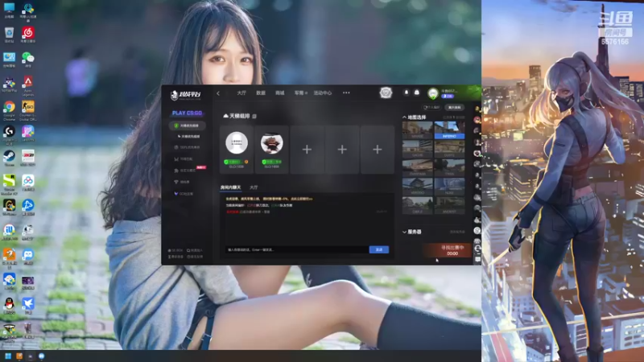Click the blue send button

378,249
